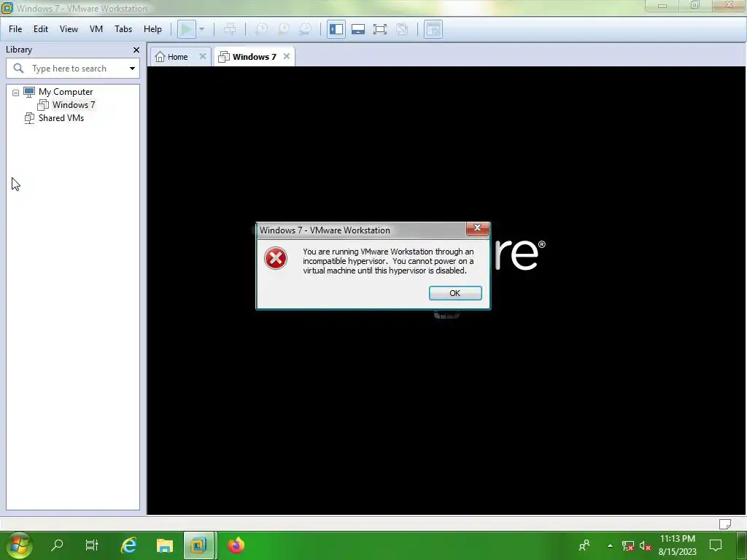This screenshot has width=747, height=560.
Task: Close the Home tab
Action: pos(203,56)
